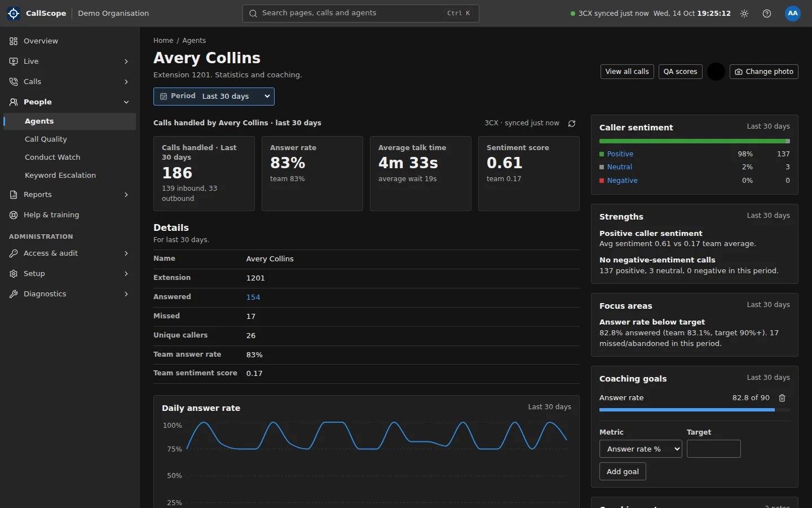Click the People person icon

14,102
